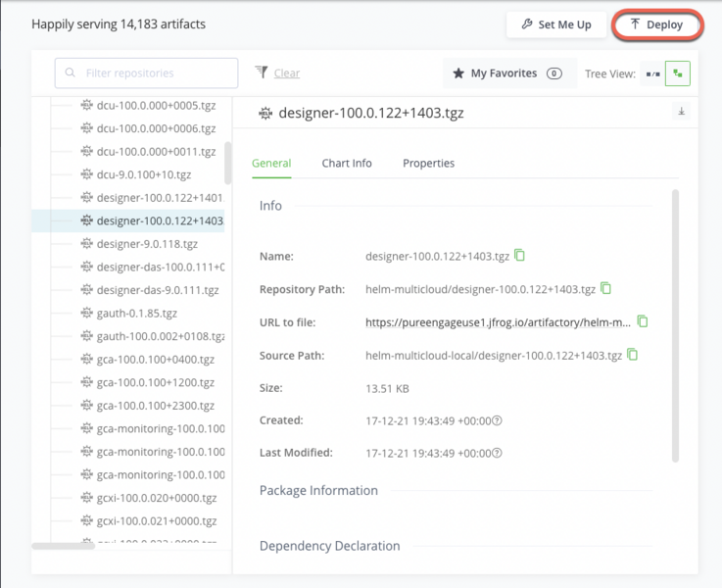This screenshot has height=588, width=722.
Task: Click the My Favorites count badge
Action: point(554,73)
